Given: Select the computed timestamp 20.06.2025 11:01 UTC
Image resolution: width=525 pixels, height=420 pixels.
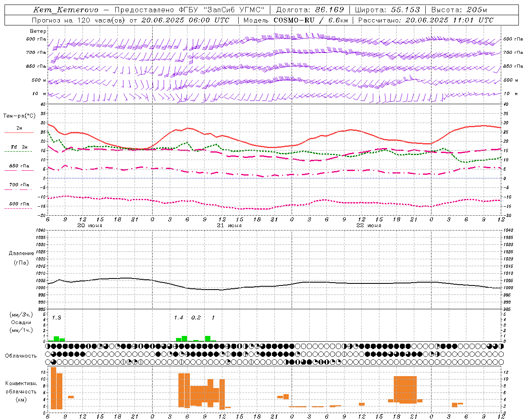Looking at the screenshot, I should 450,20.
